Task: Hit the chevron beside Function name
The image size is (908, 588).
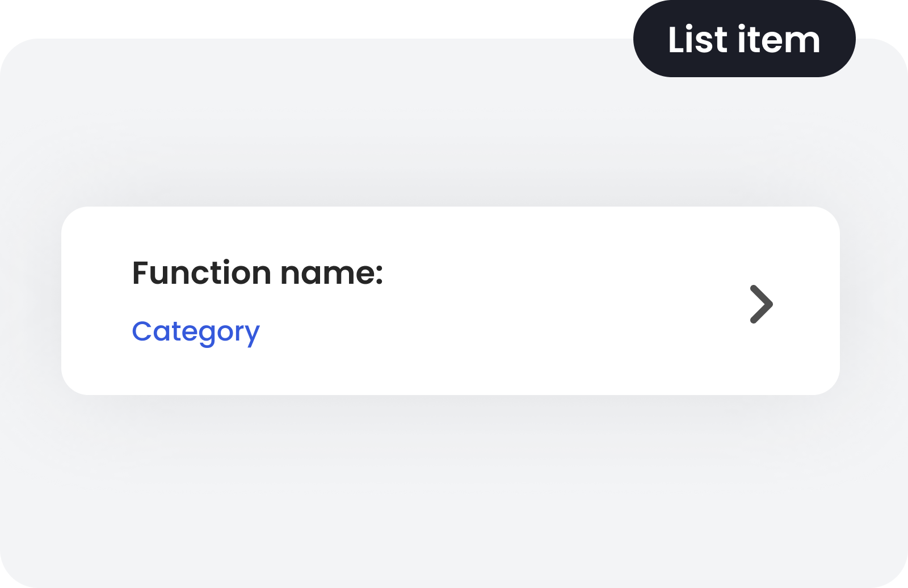Action: tap(761, 304)
